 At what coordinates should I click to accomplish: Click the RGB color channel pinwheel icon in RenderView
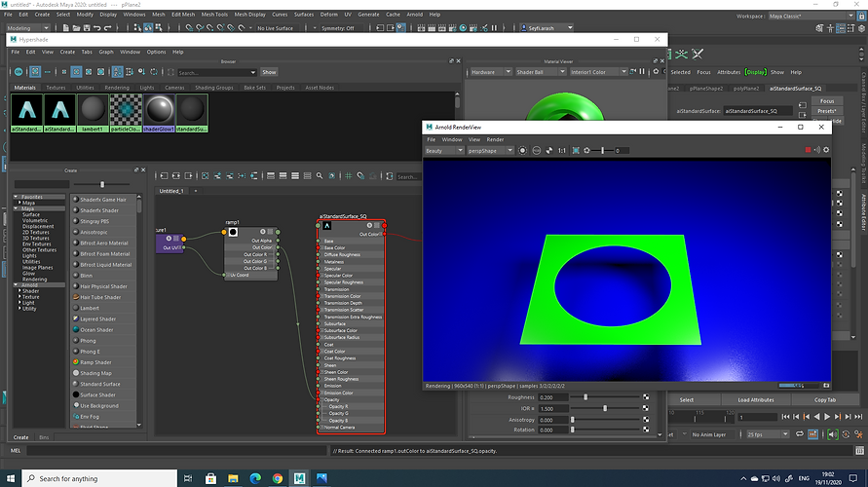tap(549, 151)
